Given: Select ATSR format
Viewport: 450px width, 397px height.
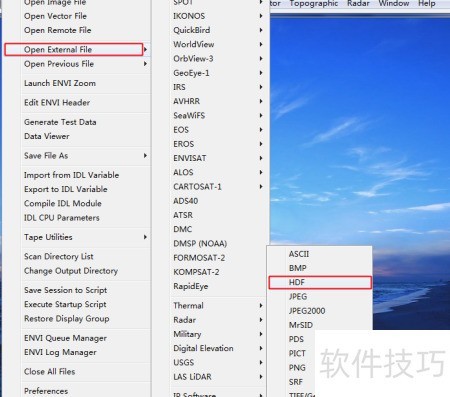Looking at the screenshot, I should [x=183, y=215].
